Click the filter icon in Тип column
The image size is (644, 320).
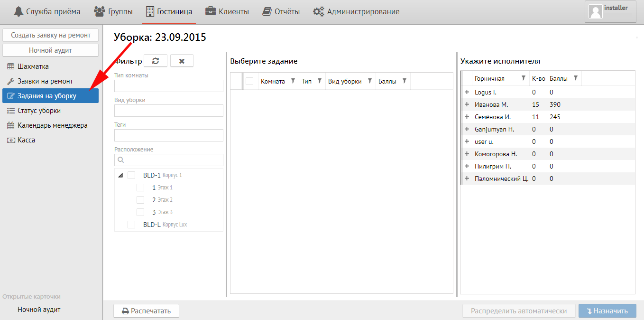coord(320,81)
